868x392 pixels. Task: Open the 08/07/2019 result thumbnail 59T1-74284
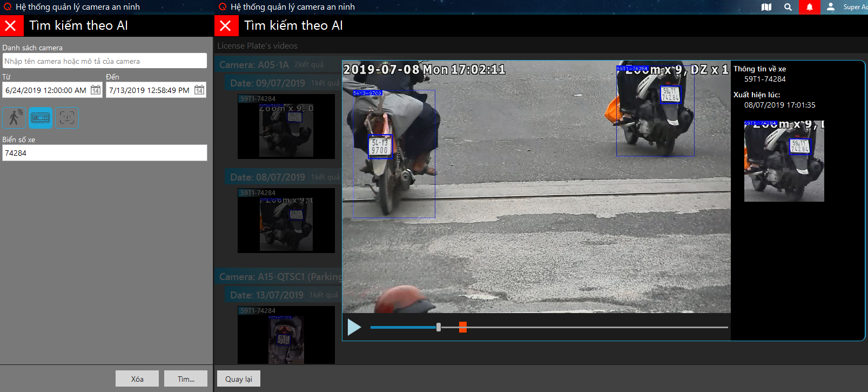(286, 221)
